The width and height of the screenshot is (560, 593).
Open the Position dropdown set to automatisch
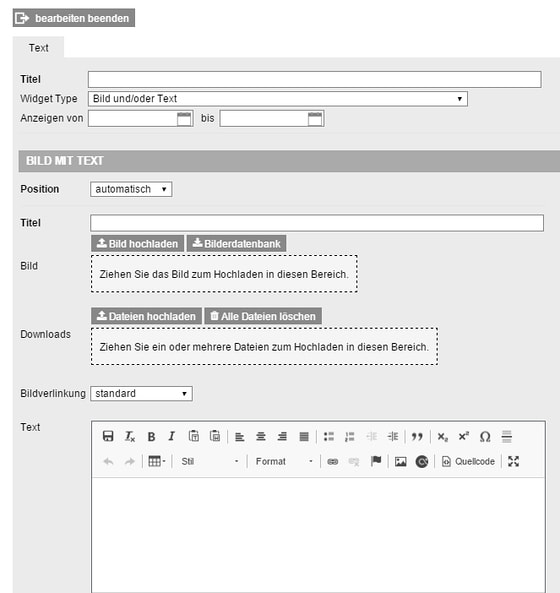(x=131, y=189)
